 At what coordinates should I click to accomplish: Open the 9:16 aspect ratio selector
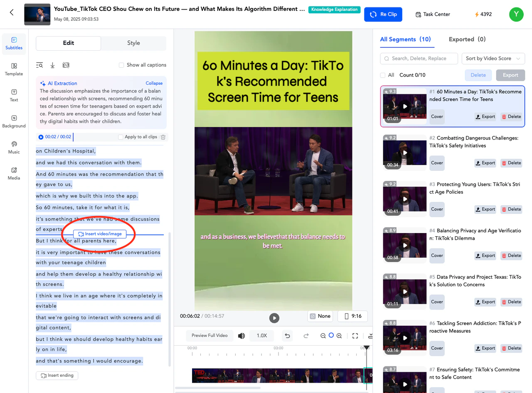tap(352, 316)
